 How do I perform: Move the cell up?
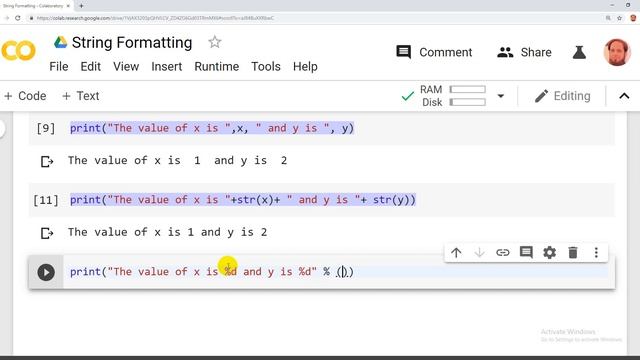456,253
